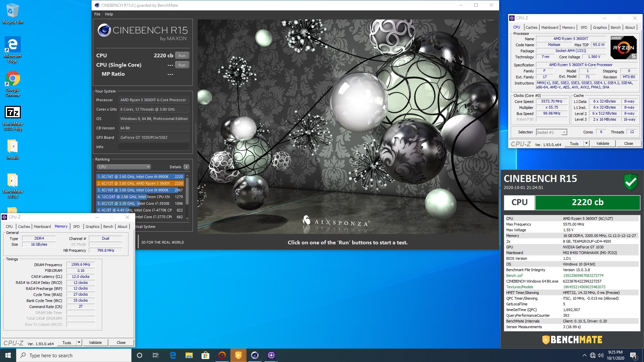This screenshot has height=362, width=644.
Task: Click the Windows taskbar search box
Action: [x=74, y=355]
